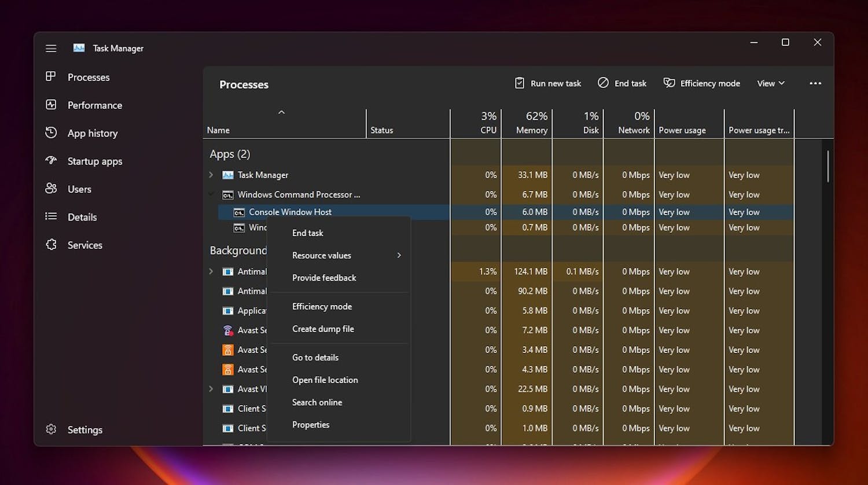Open the Performance panel icon in sidebar
868x485 pixels.
point(51,105)
